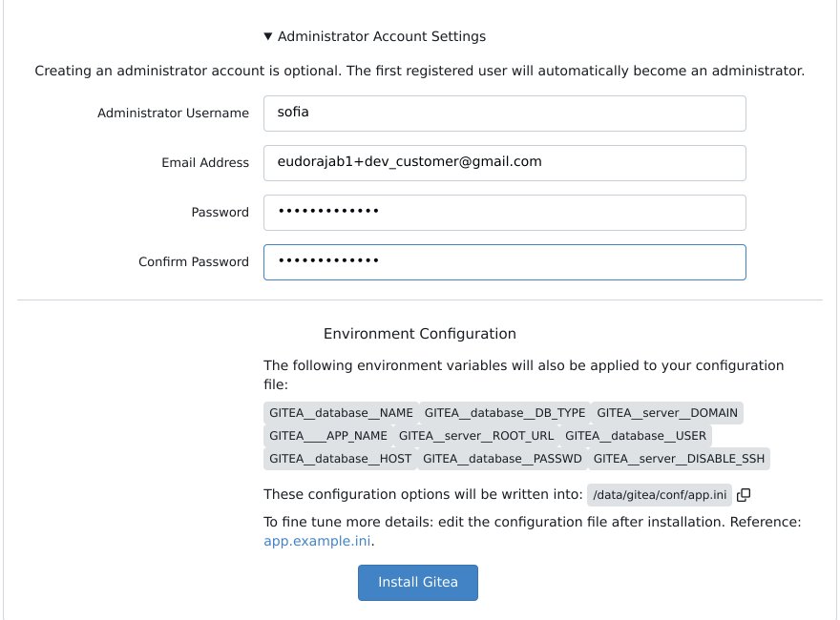Click the Administrator Account Settings heading text
840x620 pixels.
pos(382,36)
